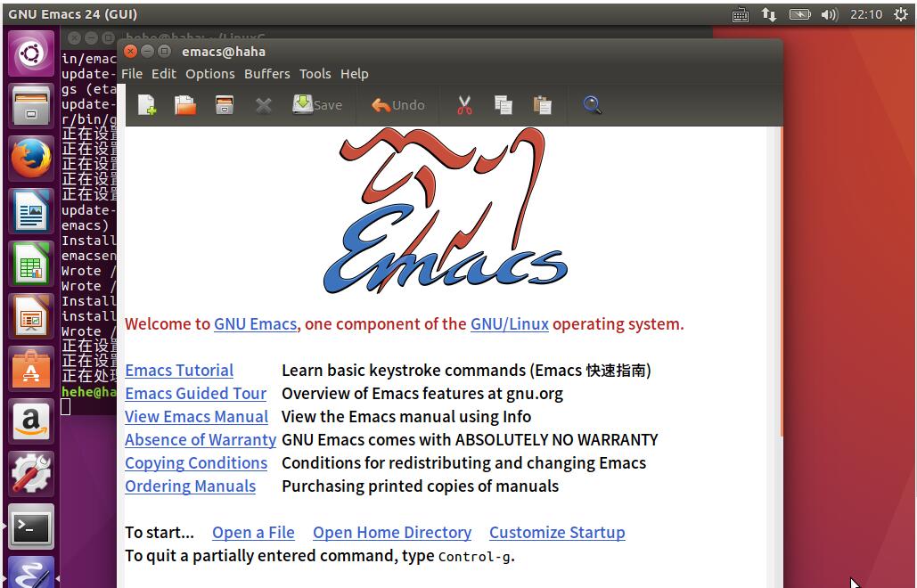Click the clock showing 22:10
This screenshot has width=917, height=588.
866,14
